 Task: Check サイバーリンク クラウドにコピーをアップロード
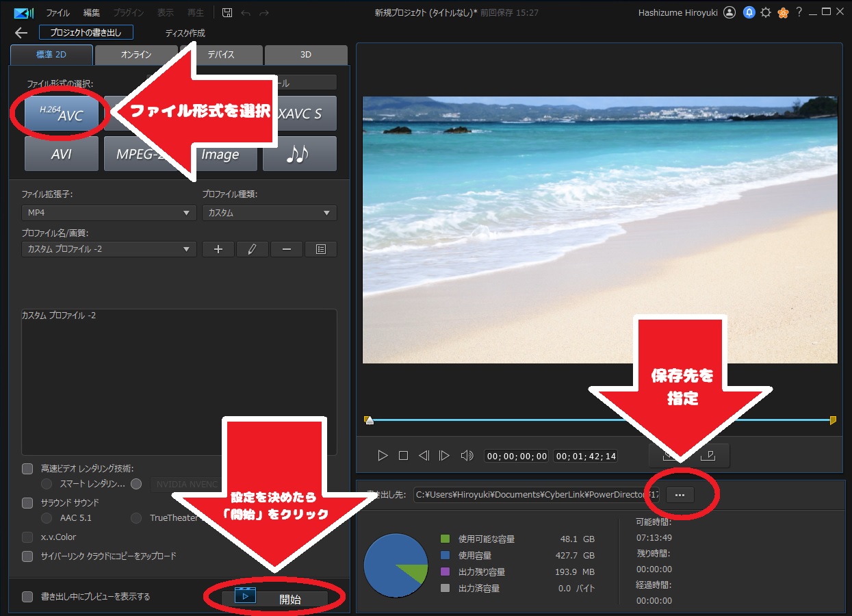point(27,556)
